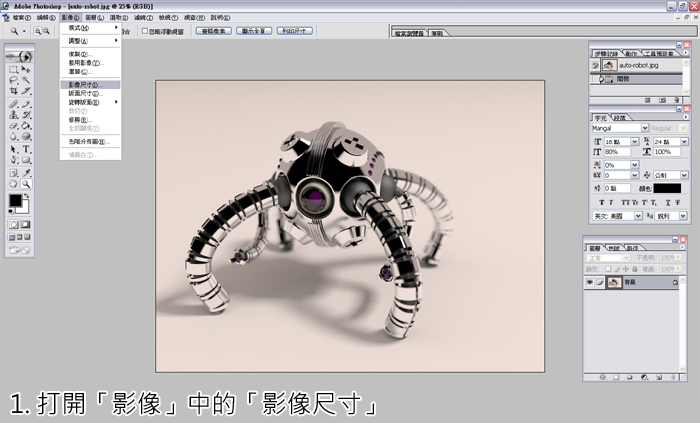Screen dimensions: 700x423
Task: Open the 英文: 美國 language dropdown
Action: 638,216
